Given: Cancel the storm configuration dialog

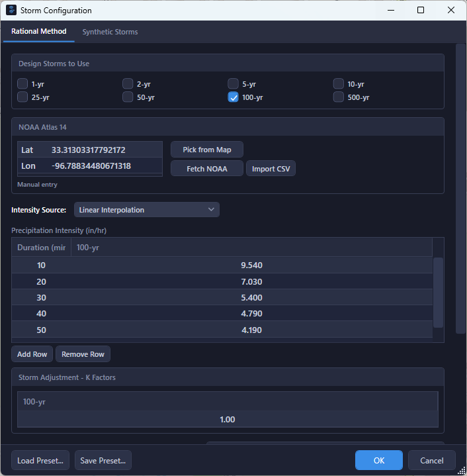Looking at the screenshot, I should point(431,461).
